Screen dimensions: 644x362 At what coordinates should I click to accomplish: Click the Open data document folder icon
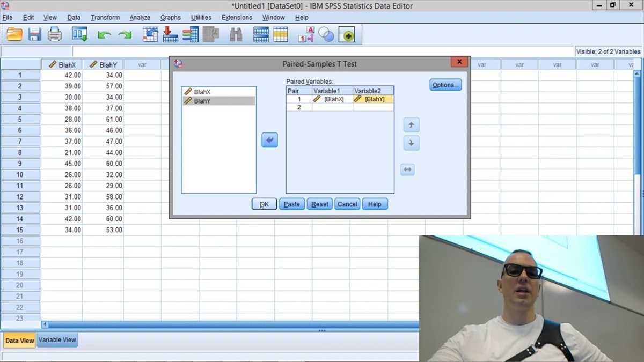tap(14, 35)
